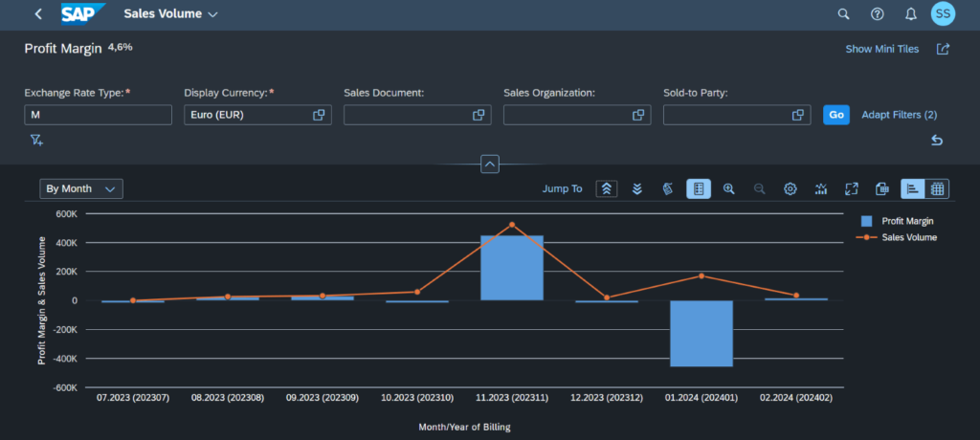Open value help for Sales Document
Viewport: 980px width, 440px height.
479,115
